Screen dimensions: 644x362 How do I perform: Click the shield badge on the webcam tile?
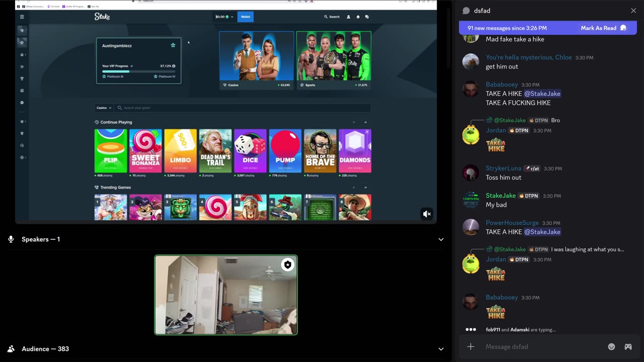(287, 265)
